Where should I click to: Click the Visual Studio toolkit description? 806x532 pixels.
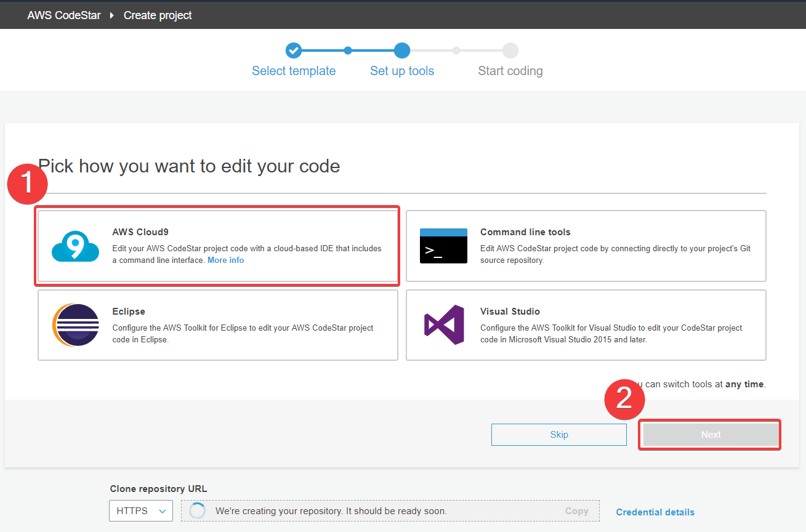[x=611, y=334]
